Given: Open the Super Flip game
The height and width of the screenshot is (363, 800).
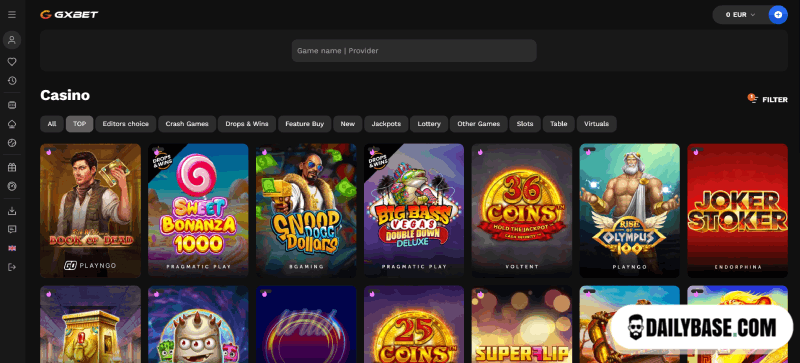Looking at the screenshot, I should pyautogui.click(x=522, y=324).
